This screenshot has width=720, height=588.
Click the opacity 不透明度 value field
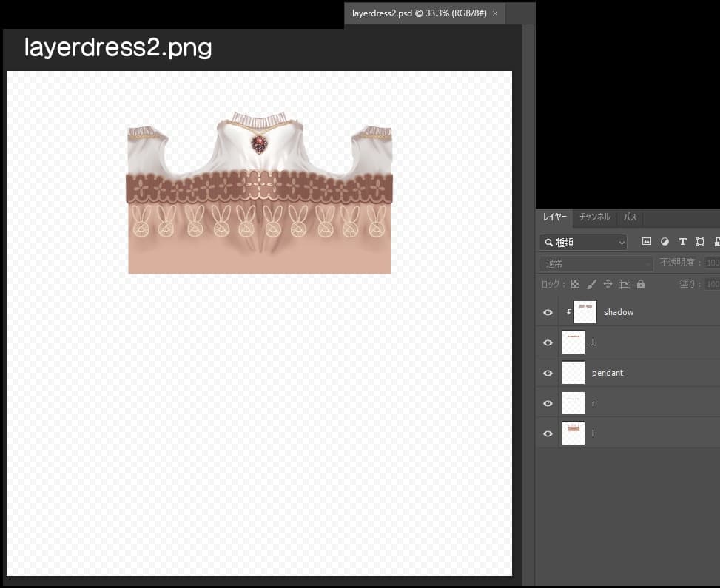click(712, 263)
